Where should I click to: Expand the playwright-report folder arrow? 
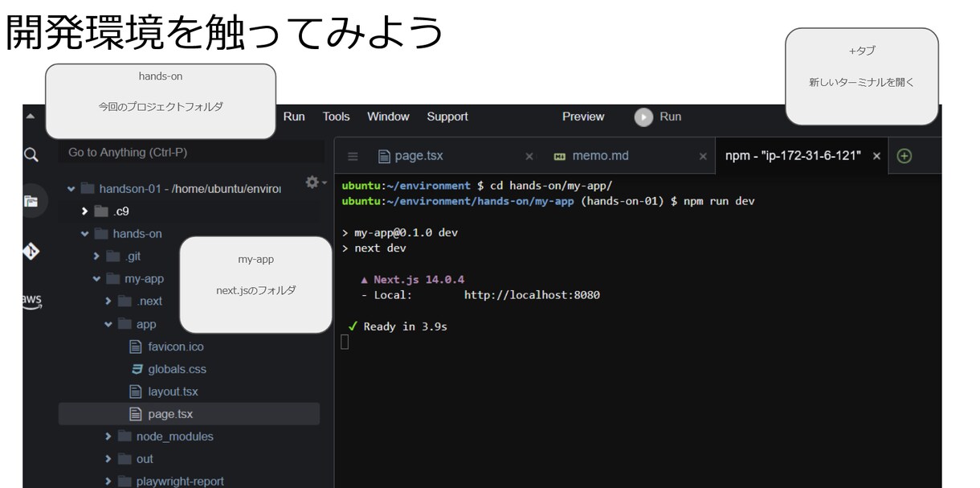pos(108,482)
